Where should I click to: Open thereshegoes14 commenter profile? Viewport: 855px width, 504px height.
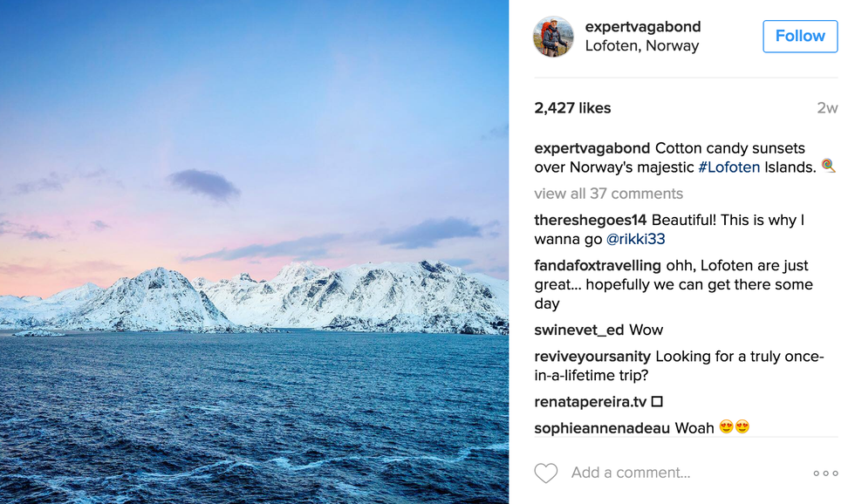click(591, 220)
